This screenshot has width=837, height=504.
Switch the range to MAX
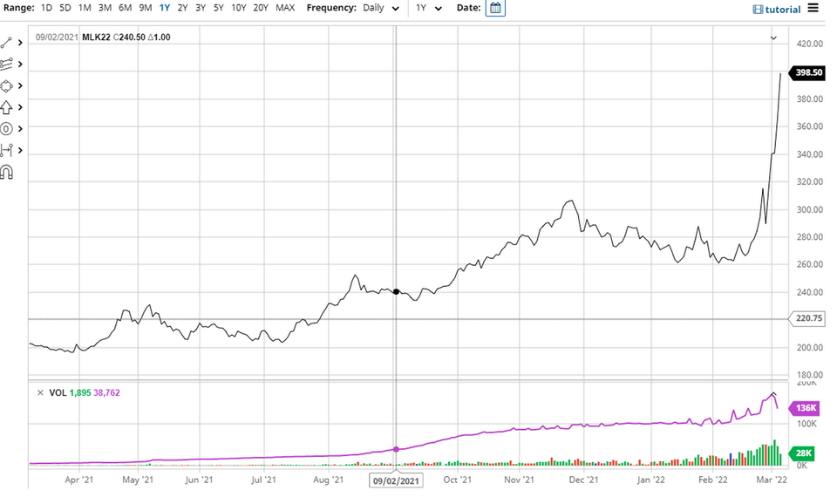(x=285, y=8)
